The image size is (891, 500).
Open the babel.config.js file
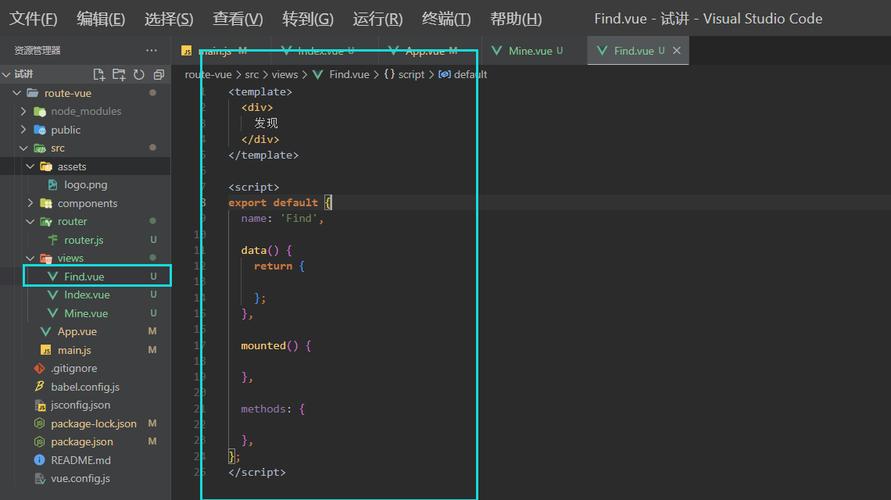(x=85, y=387)
